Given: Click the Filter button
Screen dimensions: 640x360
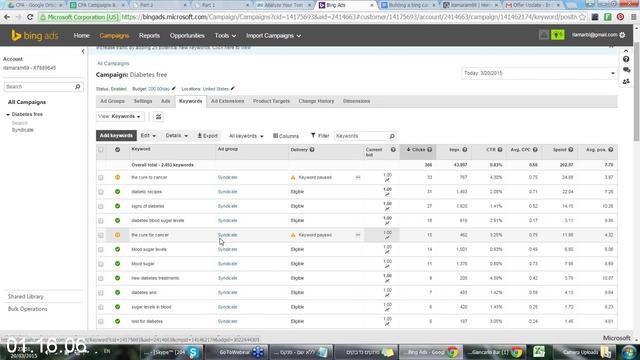Looking at the screenshot, I should pos(320,136).
